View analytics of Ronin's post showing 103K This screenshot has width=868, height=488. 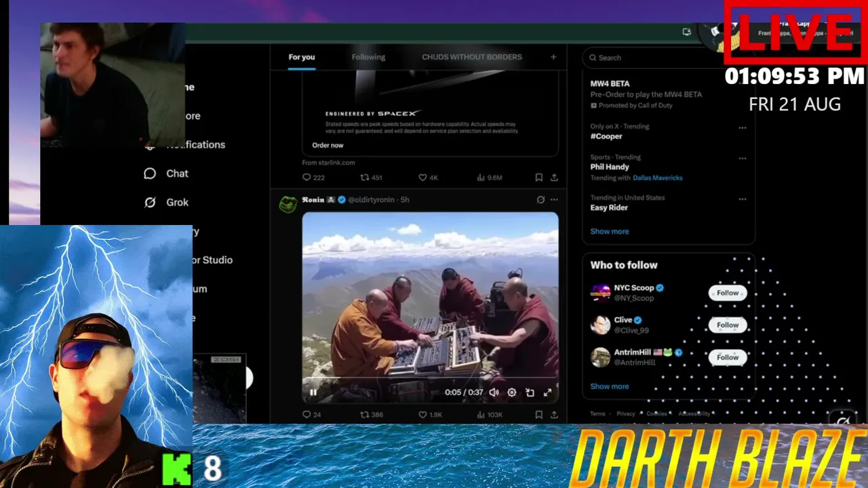point(490,415)
